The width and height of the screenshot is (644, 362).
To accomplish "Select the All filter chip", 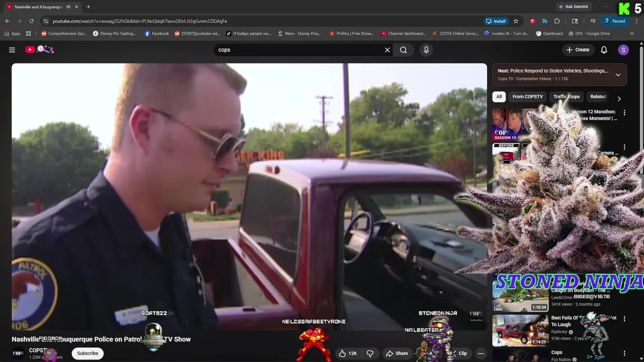I will (499, 97).
